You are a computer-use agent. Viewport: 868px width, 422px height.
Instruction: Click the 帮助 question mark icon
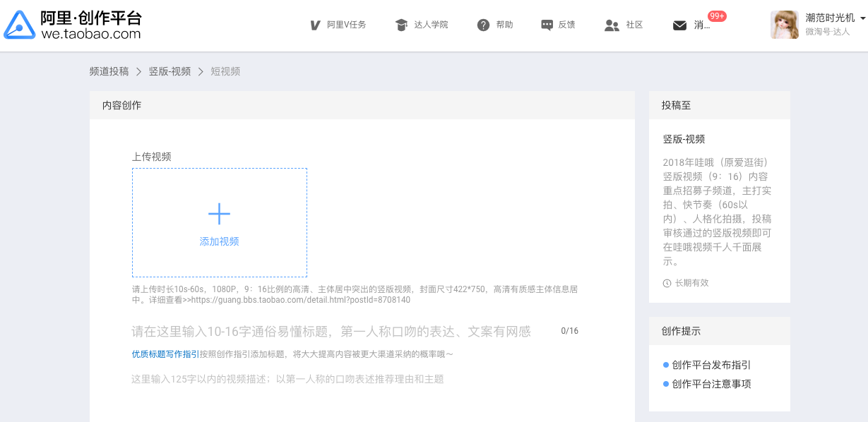[483, 25]
